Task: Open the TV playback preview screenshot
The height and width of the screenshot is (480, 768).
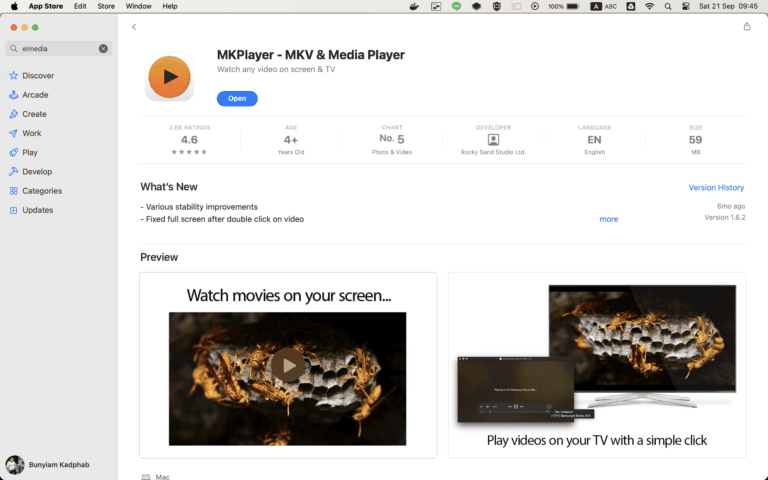Action: (597, 365)
